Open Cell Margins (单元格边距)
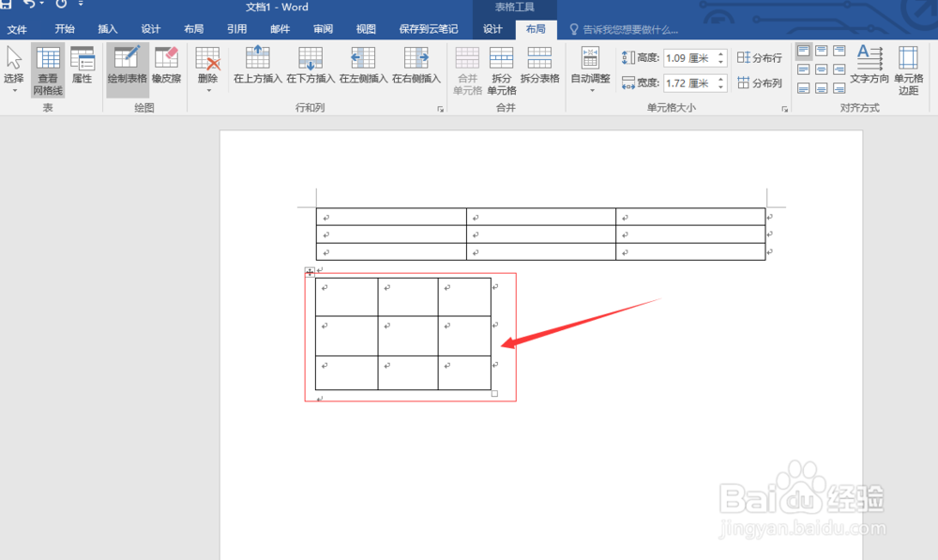 pyautogui.click(x=908, y=70)
